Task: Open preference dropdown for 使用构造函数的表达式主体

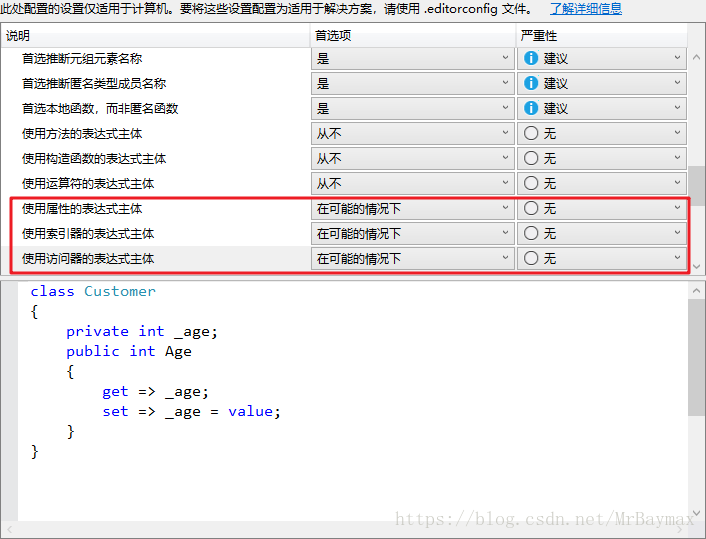Action: tap(412, 159)
